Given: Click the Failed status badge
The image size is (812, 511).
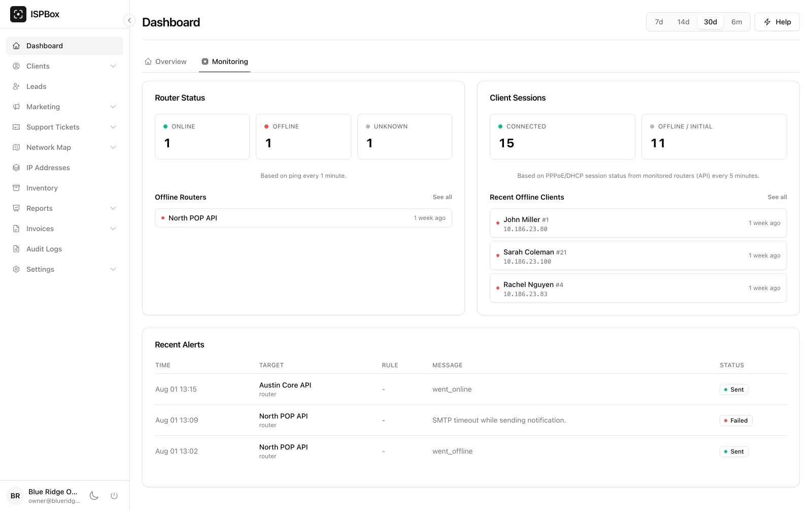Looking at the screenshot, I should [x=736, y=421].
